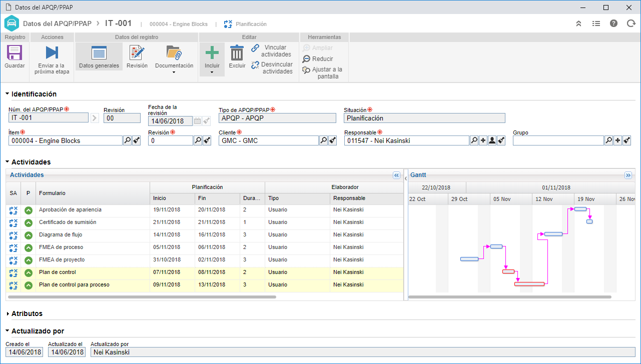This screenshot has width=641, height=364.
Task: Click the Gantt horizontal scrollbar
Action: click(x=510, y=297)
